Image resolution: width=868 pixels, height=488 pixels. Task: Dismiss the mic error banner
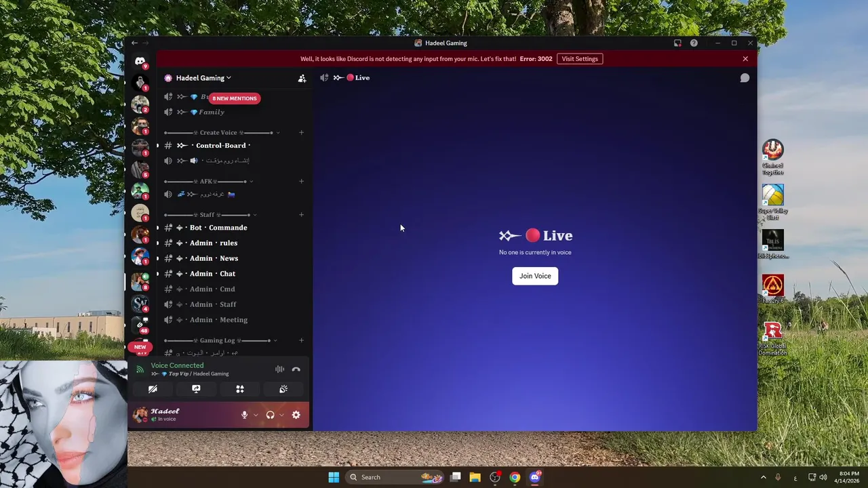[745, 59]
